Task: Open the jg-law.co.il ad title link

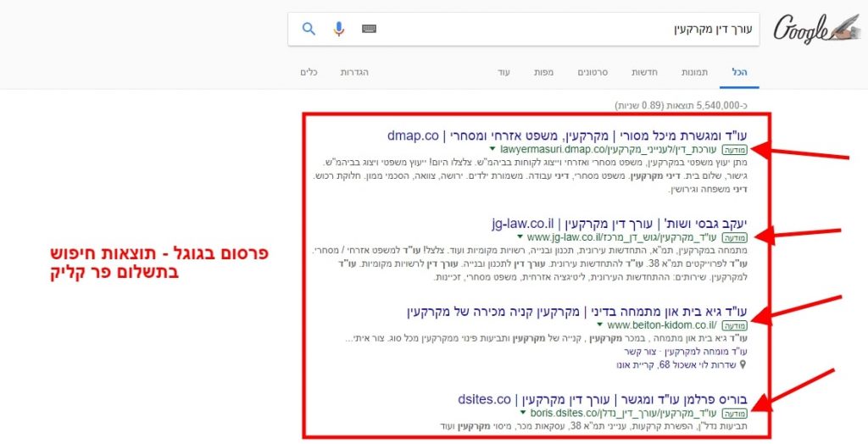Action: pyautogui.click(x=620, y=224)
